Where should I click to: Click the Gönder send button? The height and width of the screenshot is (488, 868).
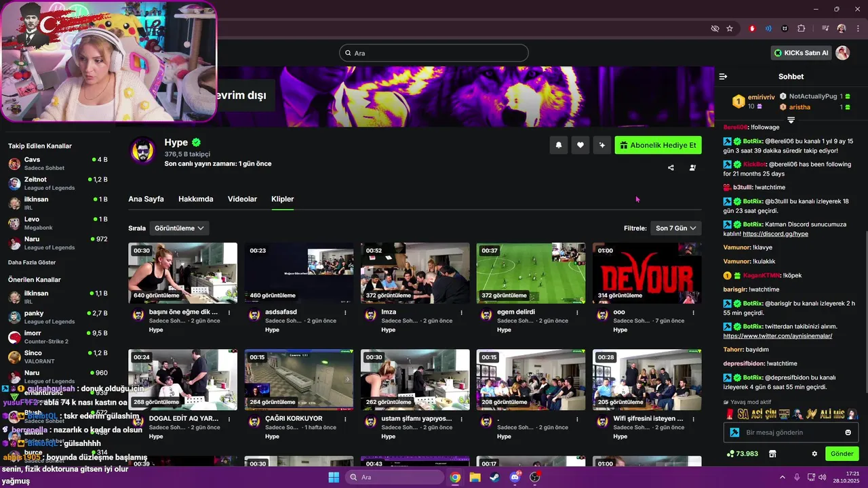pos(842,453)
